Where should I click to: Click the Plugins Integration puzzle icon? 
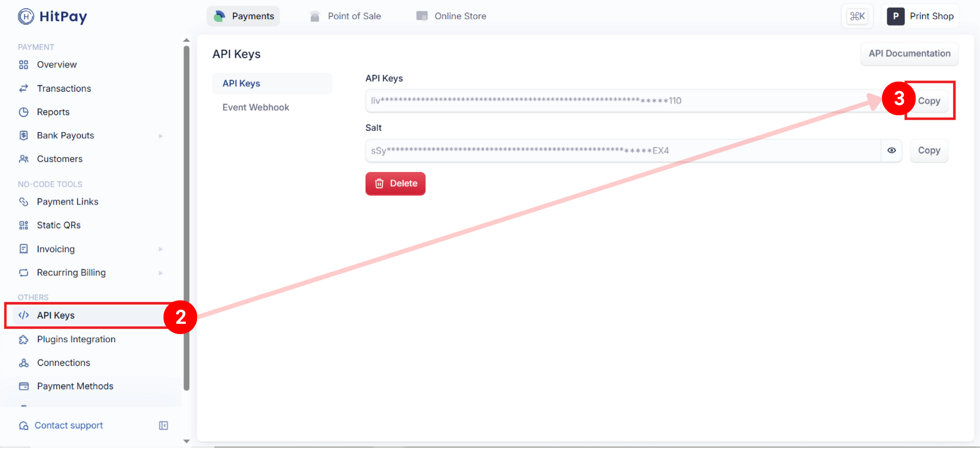click(23, 340)
